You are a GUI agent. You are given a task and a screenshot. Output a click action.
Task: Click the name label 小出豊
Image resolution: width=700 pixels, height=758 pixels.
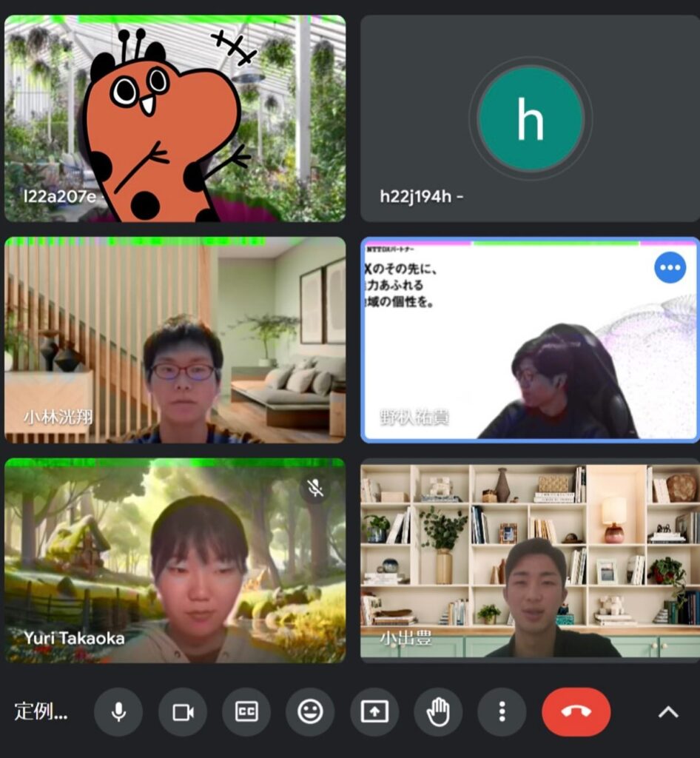(x=405, y=639)
